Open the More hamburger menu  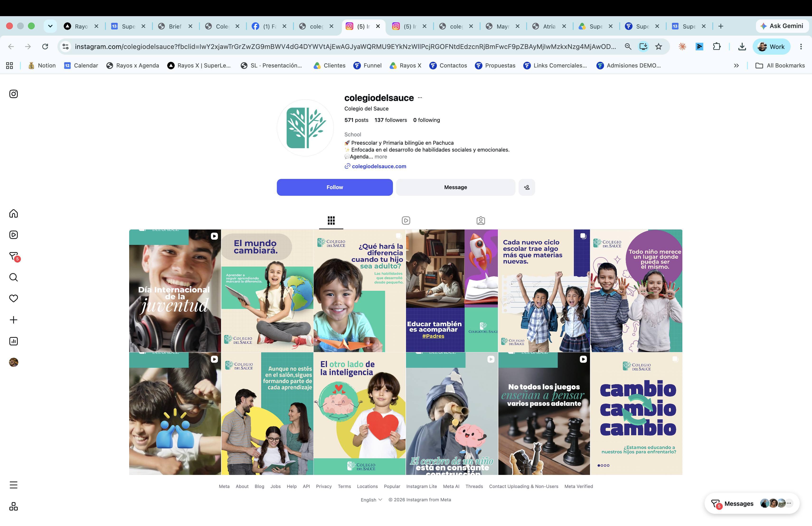[13, 485]
